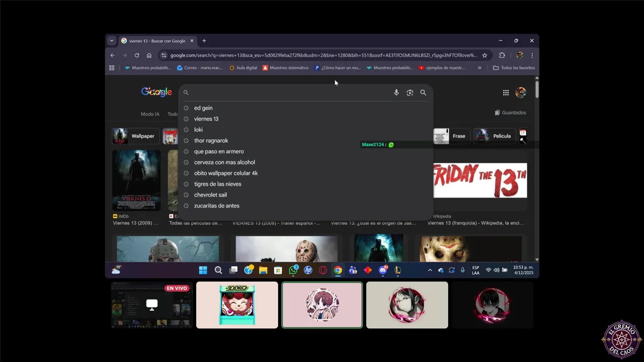View site information icon in address bar
The height and width of the screenshot is (362, 644).
[164, 55]
